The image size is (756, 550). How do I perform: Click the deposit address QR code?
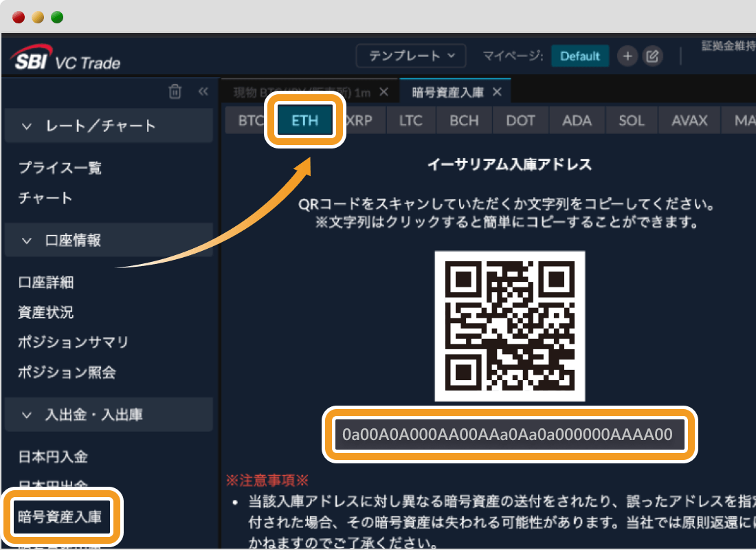[510, 326]
